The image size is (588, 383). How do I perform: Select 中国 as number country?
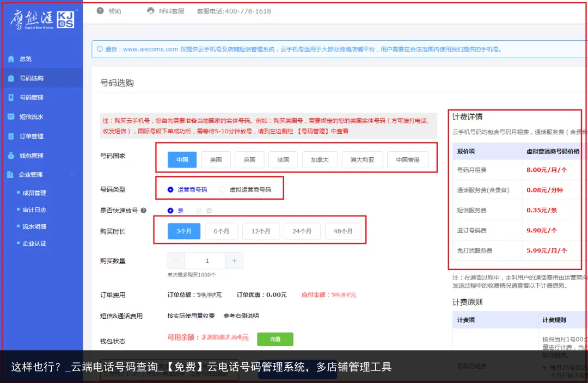182,159
